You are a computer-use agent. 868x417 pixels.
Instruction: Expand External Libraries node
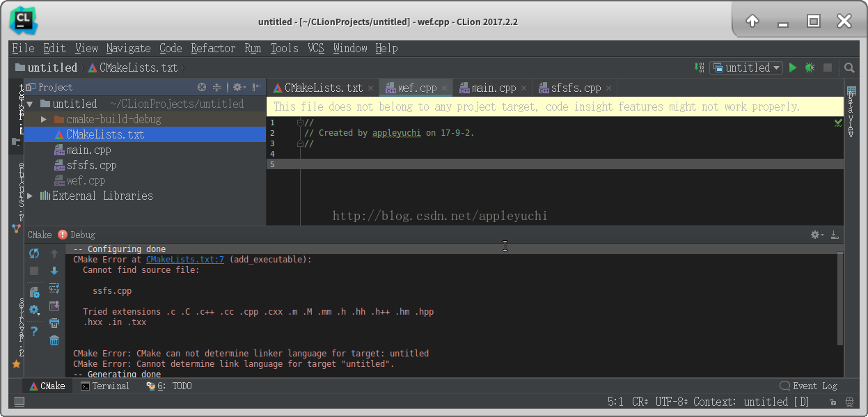click(30, 196)
